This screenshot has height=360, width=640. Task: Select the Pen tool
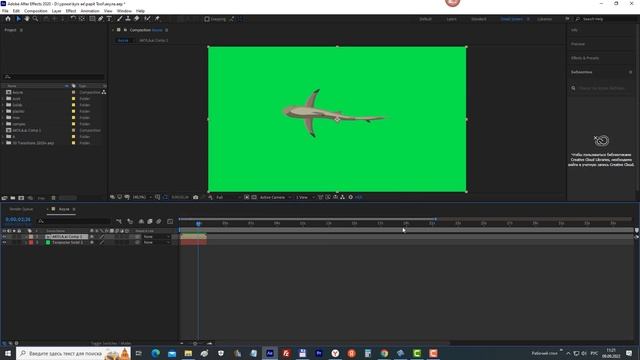(x=100, y=19)
